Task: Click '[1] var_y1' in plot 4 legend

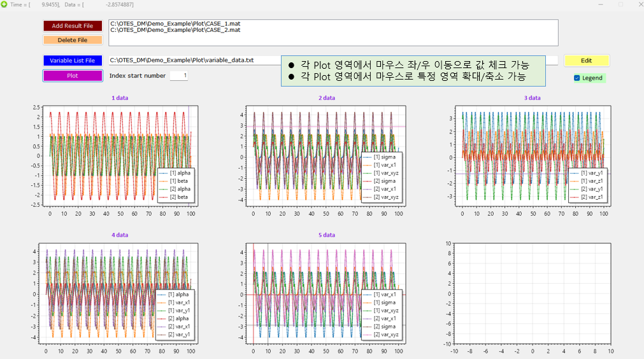Action: (179, 311)
